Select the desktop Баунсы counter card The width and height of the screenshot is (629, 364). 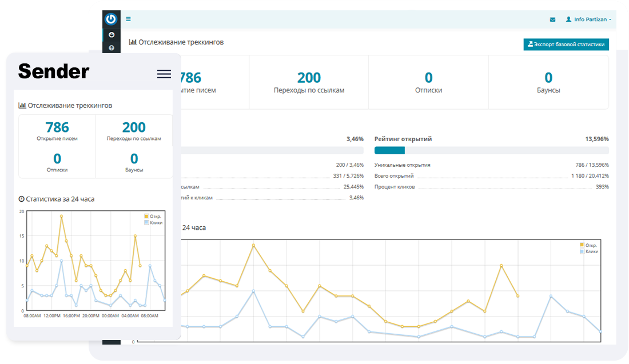(x=548, y=82)
